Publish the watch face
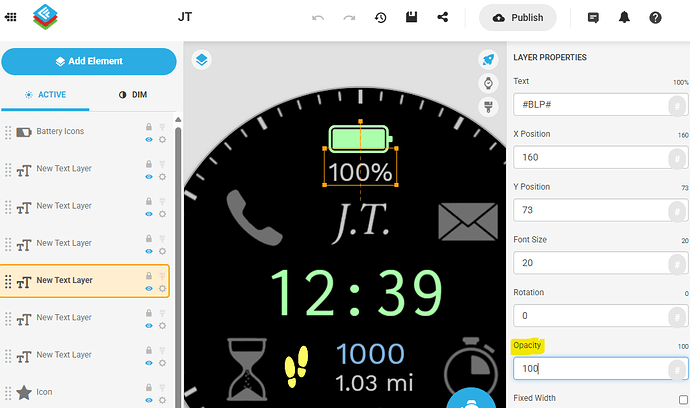This screenshot has width=690, height=408. coord(518,18)
